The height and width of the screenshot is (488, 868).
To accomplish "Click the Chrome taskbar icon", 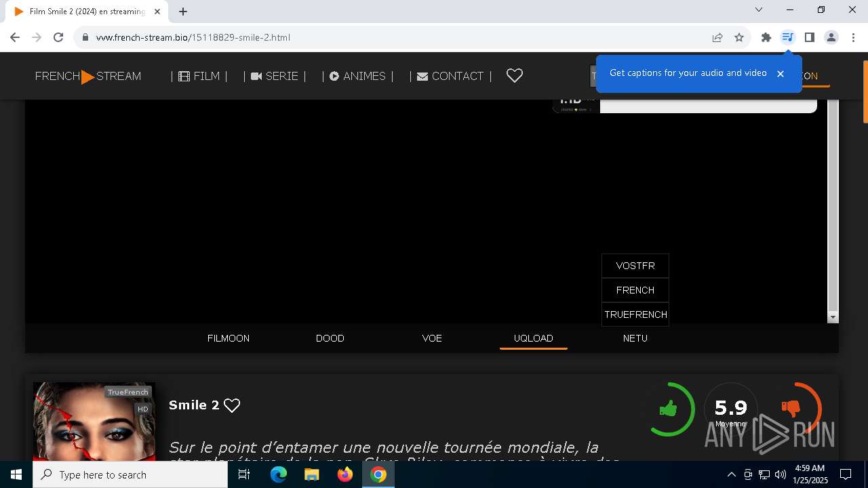I will 378,474.
